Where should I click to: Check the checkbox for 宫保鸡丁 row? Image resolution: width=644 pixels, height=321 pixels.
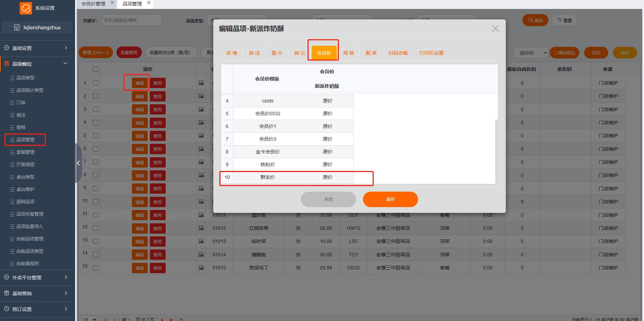tap(96, 268)
